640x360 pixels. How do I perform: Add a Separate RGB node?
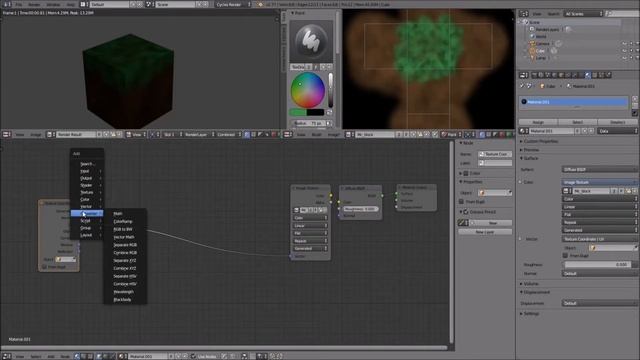pos(125,245)
